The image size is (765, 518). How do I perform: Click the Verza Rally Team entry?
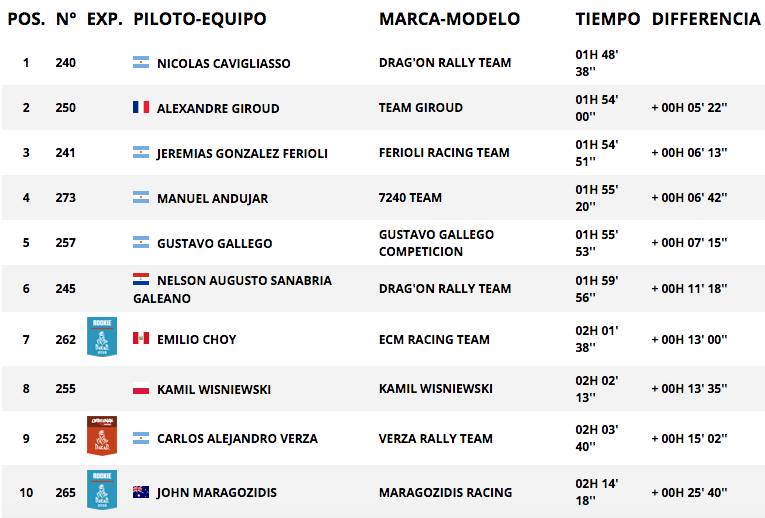(x=436, y=438)
